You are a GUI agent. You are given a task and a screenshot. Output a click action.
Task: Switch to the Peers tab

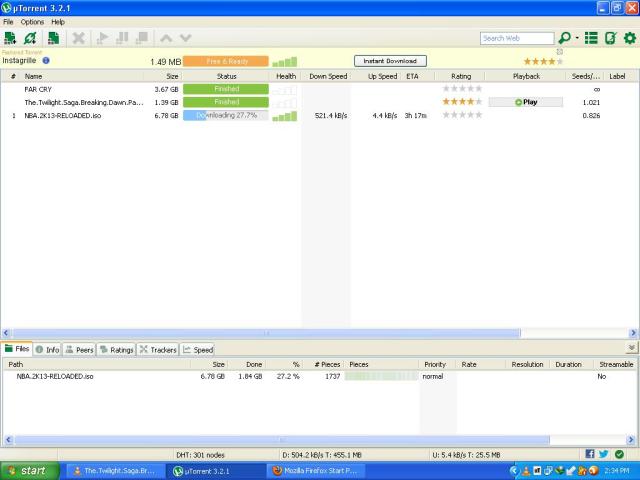(80, 350)
